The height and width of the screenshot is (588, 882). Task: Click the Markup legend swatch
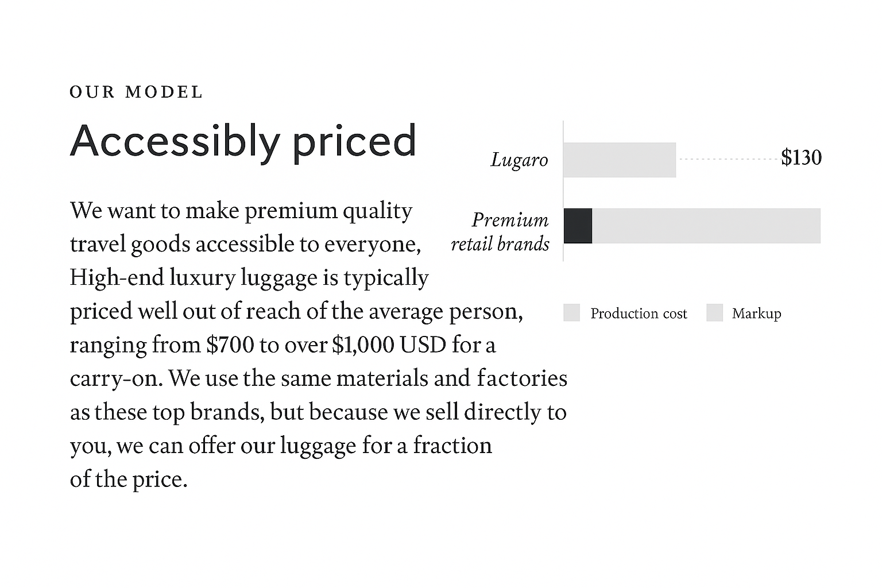point(714,313)
